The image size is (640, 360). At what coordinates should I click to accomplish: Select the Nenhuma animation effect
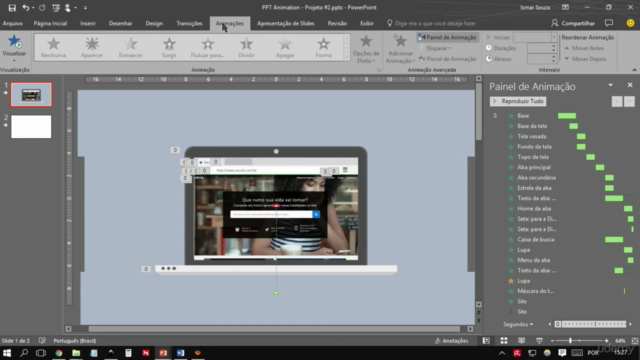pos(53,48)
